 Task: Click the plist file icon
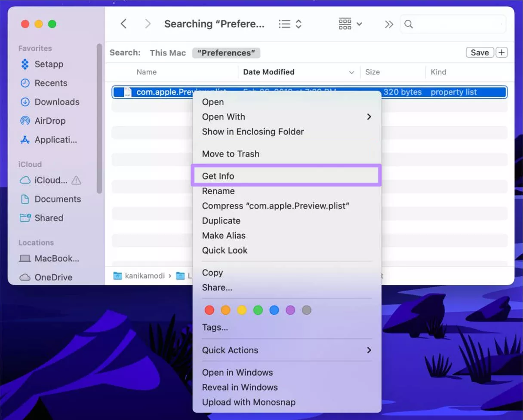point(128,92)
